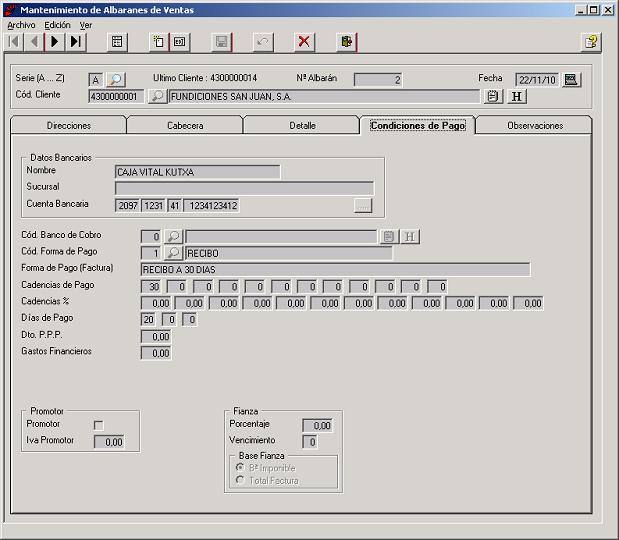Image resolution: width=619 pixels, height=540 pixels.
Task: Click the H button beside client name
Action: coord(517,96)
